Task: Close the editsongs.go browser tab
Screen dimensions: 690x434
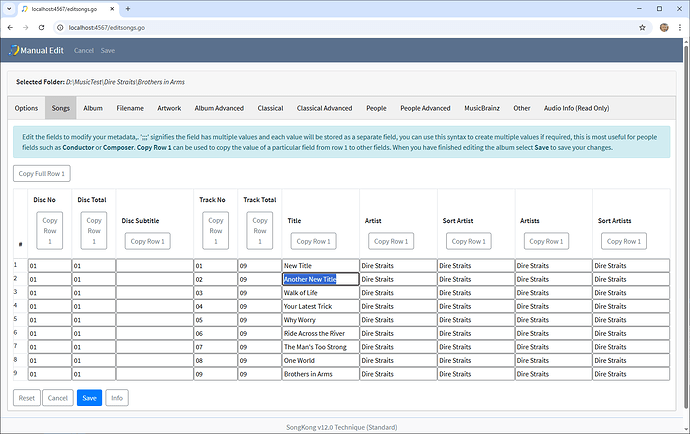Action: [x=112, y=9]
